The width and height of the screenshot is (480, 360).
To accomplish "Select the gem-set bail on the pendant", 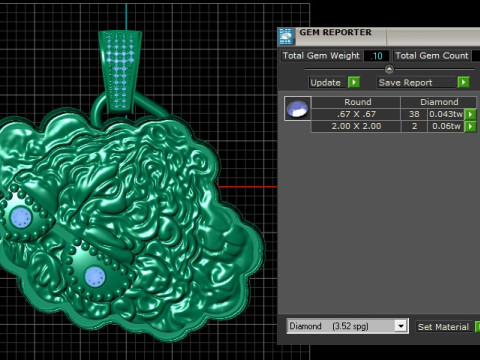I will (120, 72).
